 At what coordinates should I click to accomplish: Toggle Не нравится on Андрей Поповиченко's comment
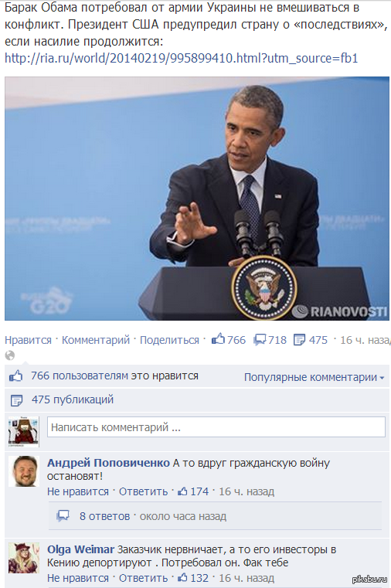click(x=78, y=491)
